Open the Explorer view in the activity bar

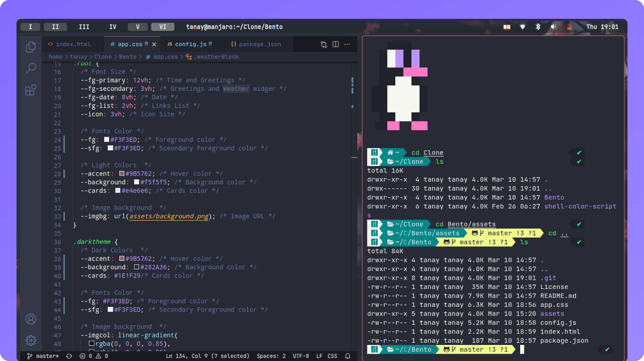pyautogui.click(x=31, y=47)
